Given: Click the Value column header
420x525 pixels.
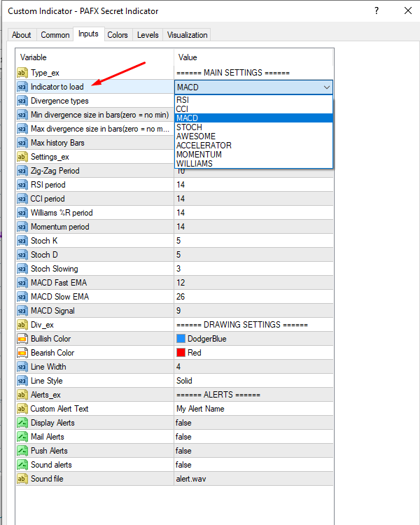Looking at the screenshot, I should (x=253, y=57).
